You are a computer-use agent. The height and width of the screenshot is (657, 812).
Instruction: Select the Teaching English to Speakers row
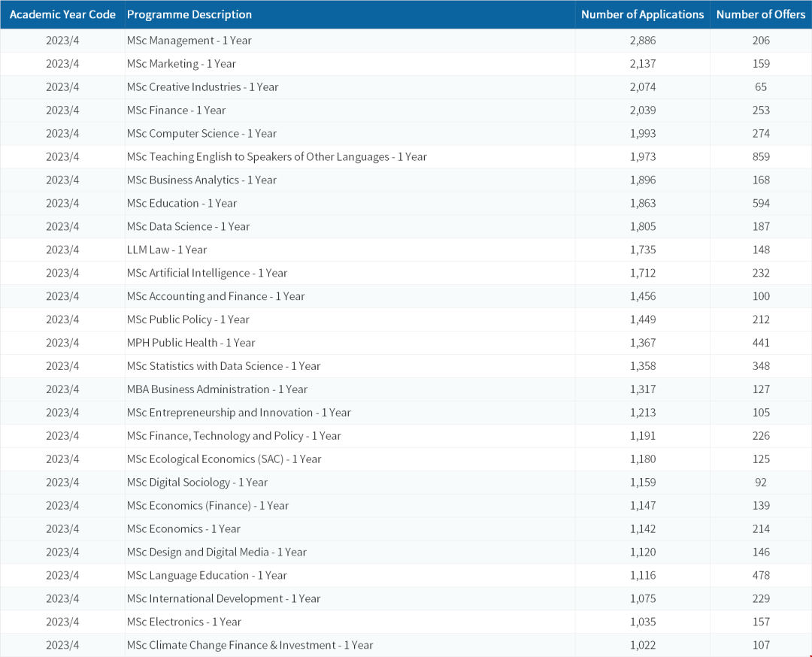[277, 157]
